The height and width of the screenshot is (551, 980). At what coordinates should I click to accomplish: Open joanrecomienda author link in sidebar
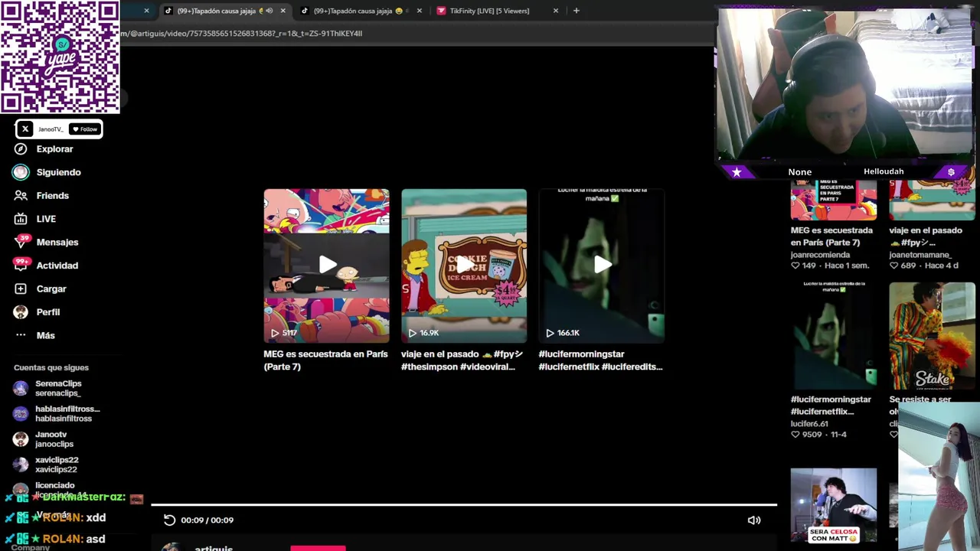point(820,255)
